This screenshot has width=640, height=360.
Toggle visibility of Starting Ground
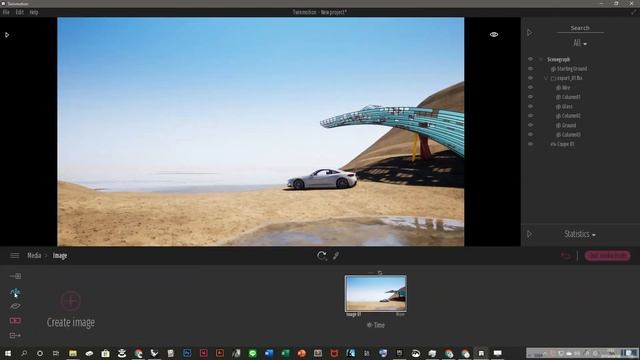[x=530, y=69]
